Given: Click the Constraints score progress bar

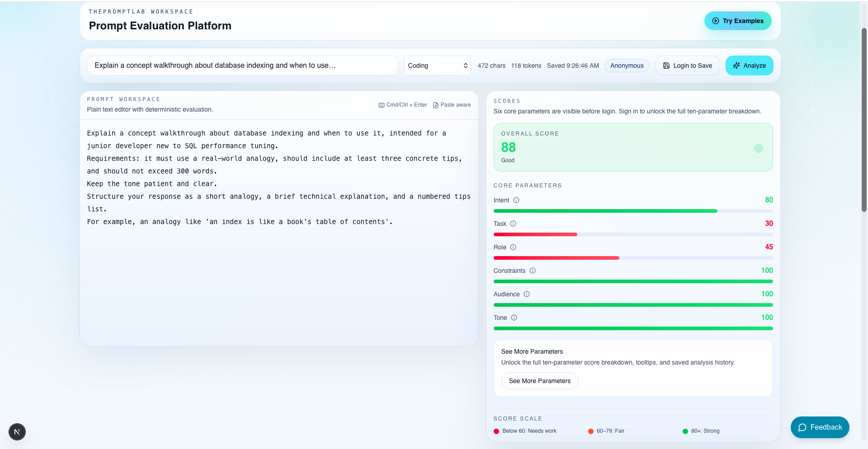Looking at the screenshot, I should (633, 281).
